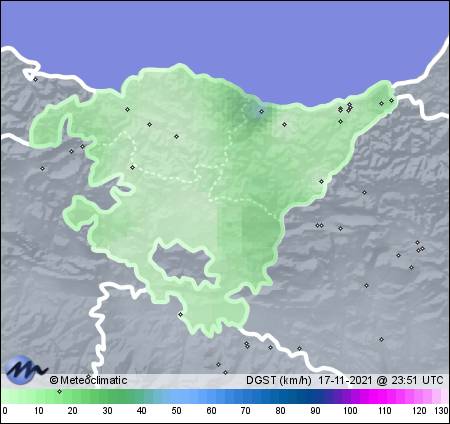Click the station marker overlapping the color scale bar

pyautogui.click(x=59, y=391)
